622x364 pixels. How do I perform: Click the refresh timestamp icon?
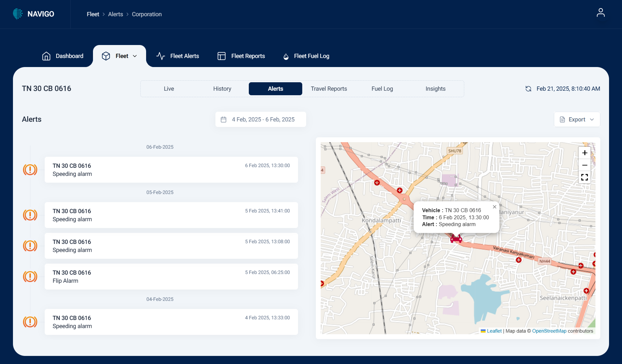click(528, 89)
